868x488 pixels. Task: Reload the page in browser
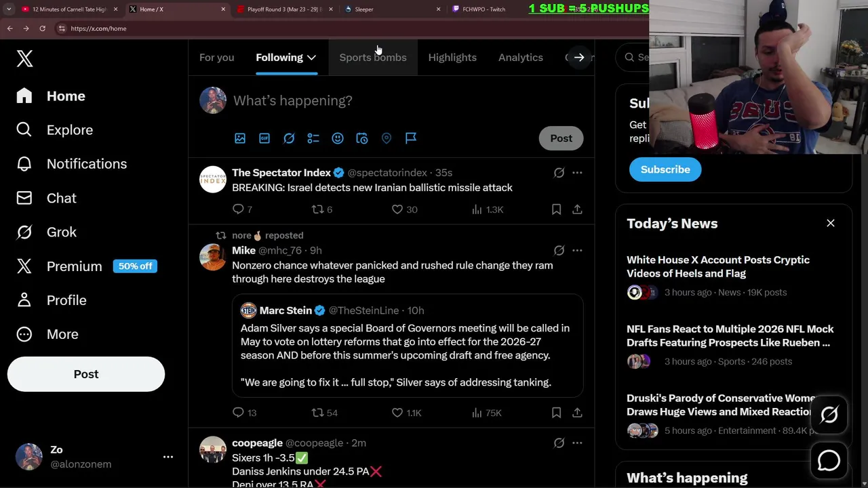pos(42,28)
